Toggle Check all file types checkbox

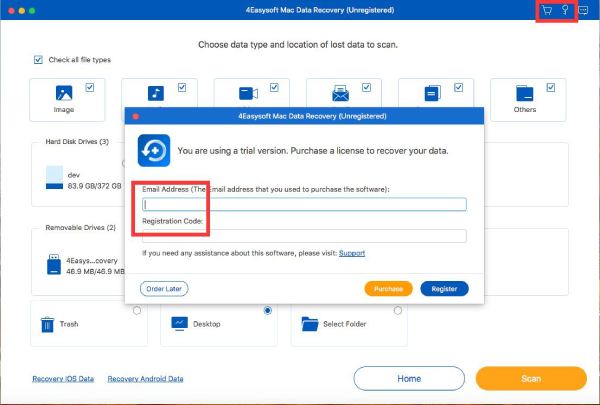pos(38,60)
